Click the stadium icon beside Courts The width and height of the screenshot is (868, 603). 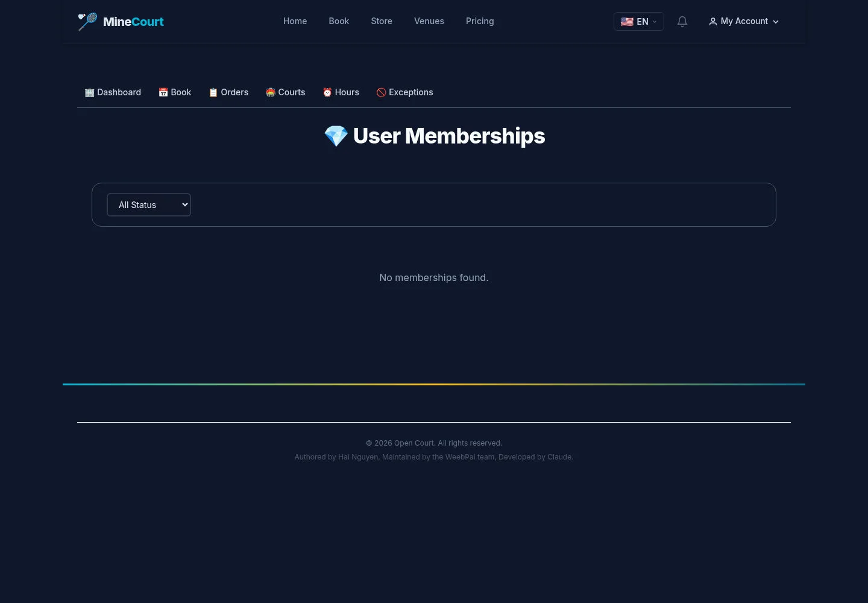[271, 92]
